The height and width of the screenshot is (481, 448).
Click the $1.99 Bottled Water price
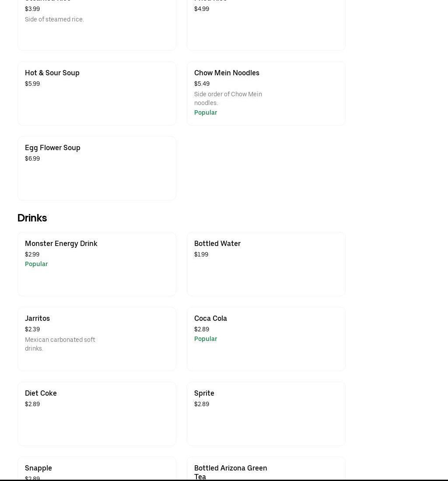point(201,254)
